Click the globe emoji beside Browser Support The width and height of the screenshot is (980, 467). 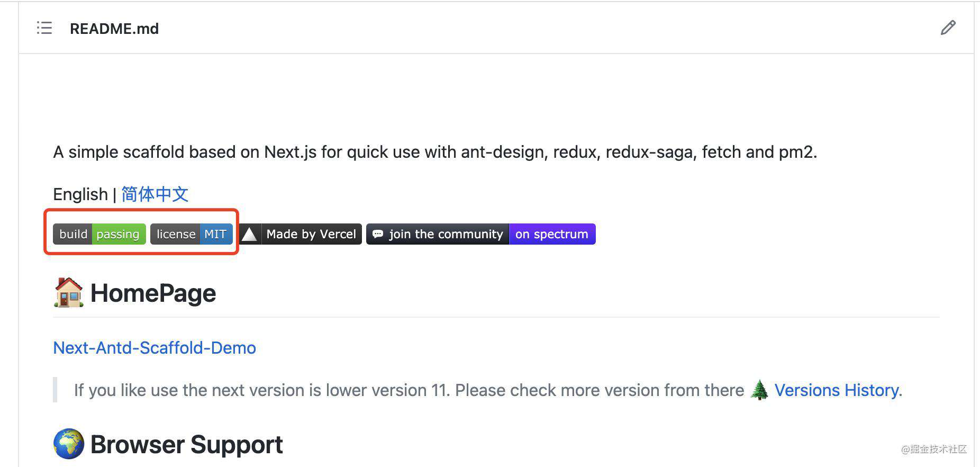pyautogui.click(x=69, y=444)
